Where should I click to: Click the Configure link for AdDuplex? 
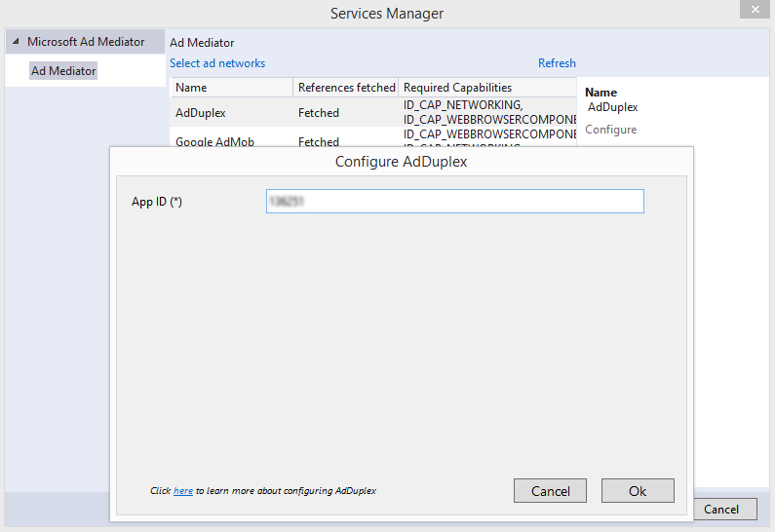point(610,130)
